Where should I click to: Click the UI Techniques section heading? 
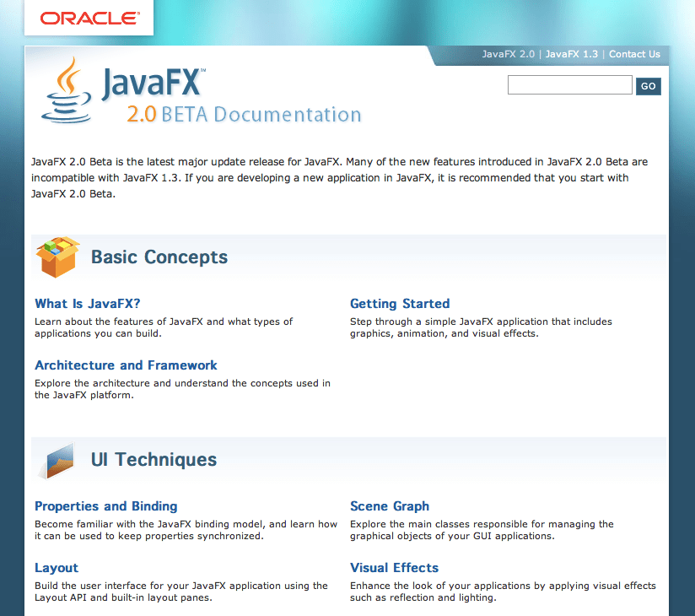(x=154, y=460)
